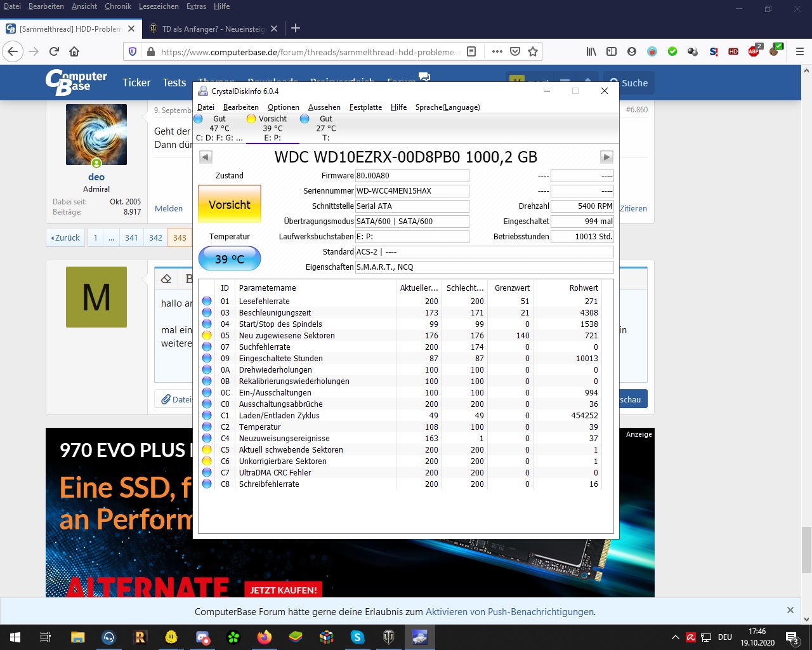This screenshot has height=650, width=812.
Task: Open File Explorer from taskbar
Action: (77, 637)
